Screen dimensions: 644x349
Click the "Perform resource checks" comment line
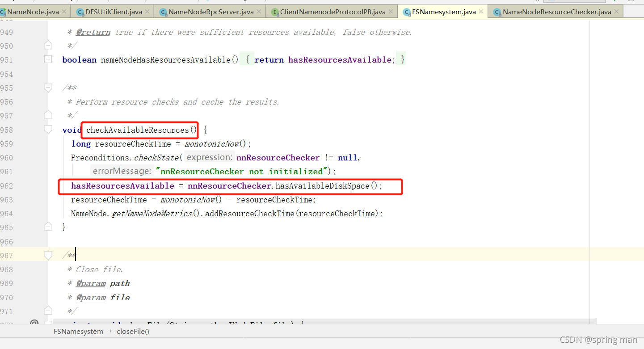pos(173,102)
